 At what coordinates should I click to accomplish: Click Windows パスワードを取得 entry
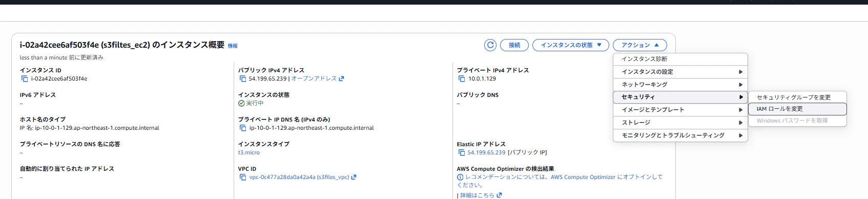pyautogui.click(x=797, y=121)
